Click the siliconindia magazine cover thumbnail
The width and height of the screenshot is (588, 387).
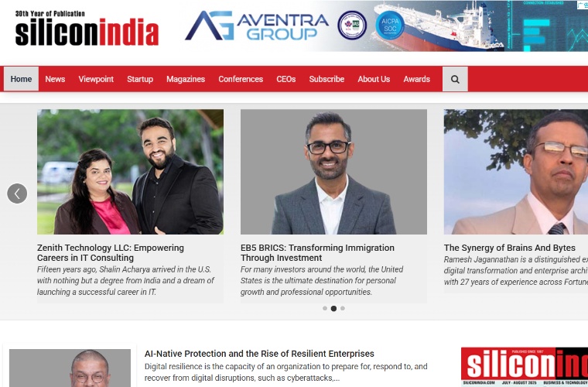(525, 367)
